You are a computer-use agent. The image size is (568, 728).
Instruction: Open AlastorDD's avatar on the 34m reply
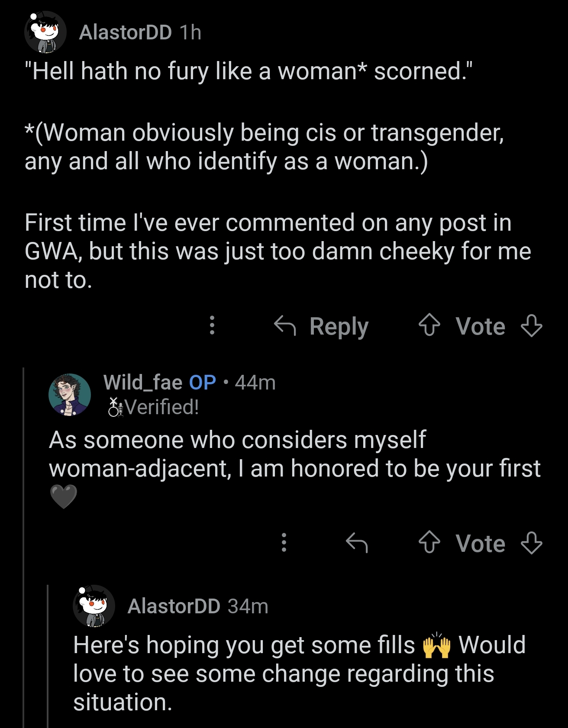pos(94,606)
